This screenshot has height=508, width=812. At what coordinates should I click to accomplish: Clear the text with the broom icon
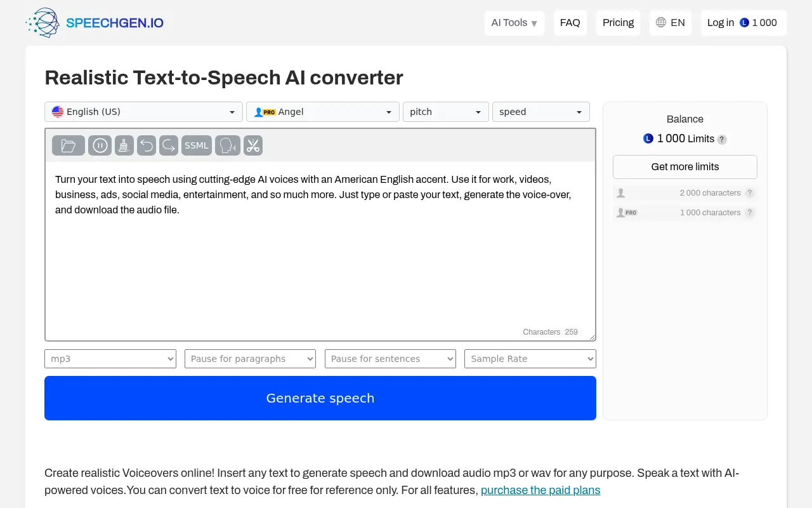click(x=124, y=145)
